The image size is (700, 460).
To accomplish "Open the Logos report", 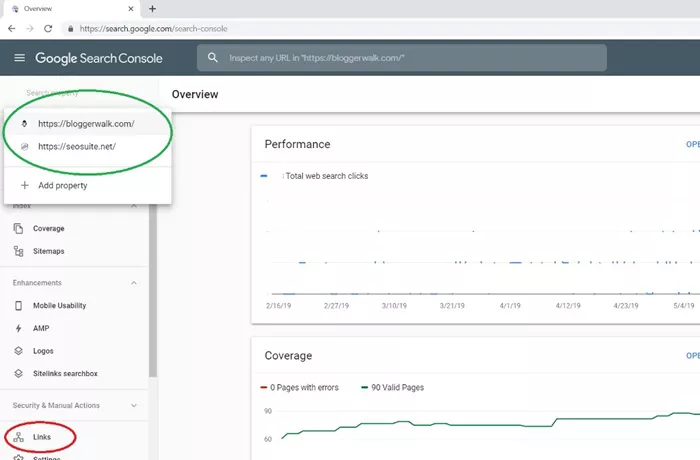I will (x=43, y=351).
